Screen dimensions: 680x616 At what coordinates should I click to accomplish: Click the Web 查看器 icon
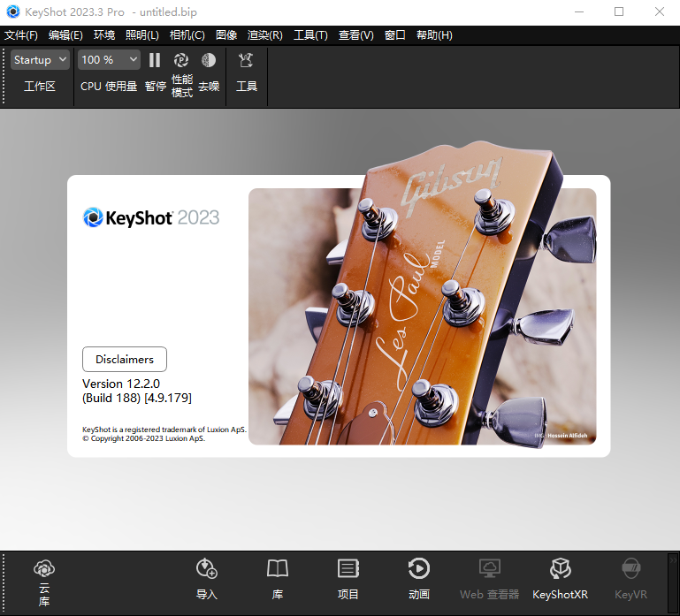pos(489,569)
